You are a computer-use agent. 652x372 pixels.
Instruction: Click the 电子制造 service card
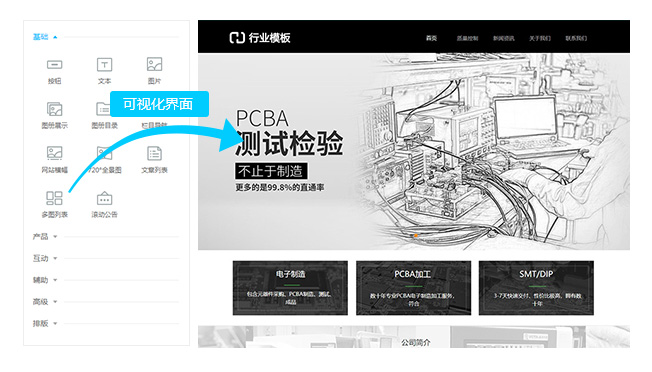[x=290, y=288]
